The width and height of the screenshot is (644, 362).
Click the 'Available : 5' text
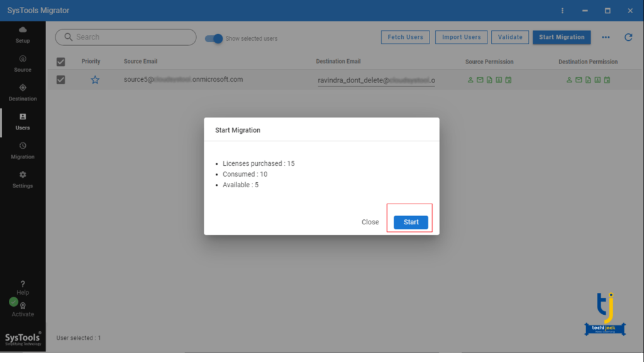tap(240, 185)
